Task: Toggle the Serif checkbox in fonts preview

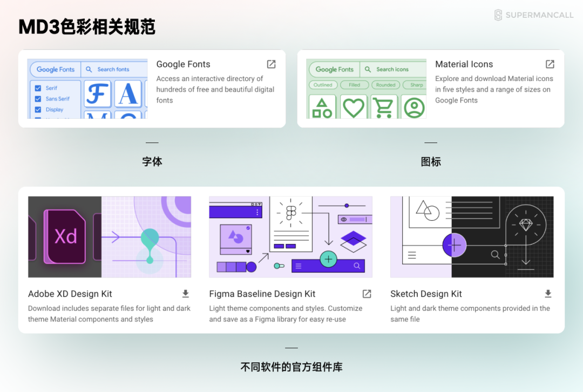Action: [38, 88]
